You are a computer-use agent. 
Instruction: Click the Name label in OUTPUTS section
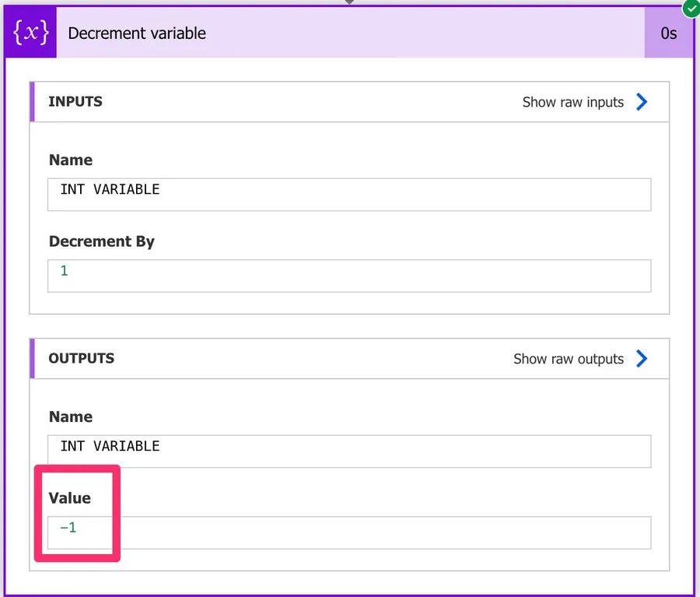coord(71,416)
